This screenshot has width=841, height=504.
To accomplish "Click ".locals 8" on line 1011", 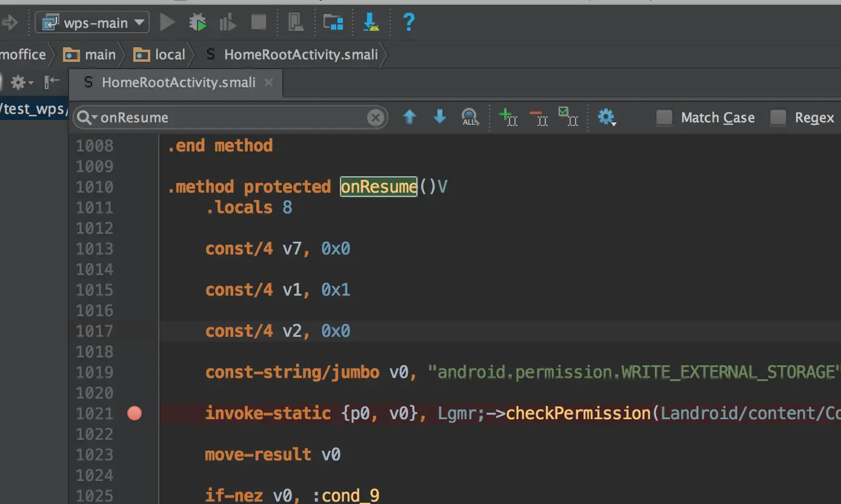I will [x=248, y=207].
